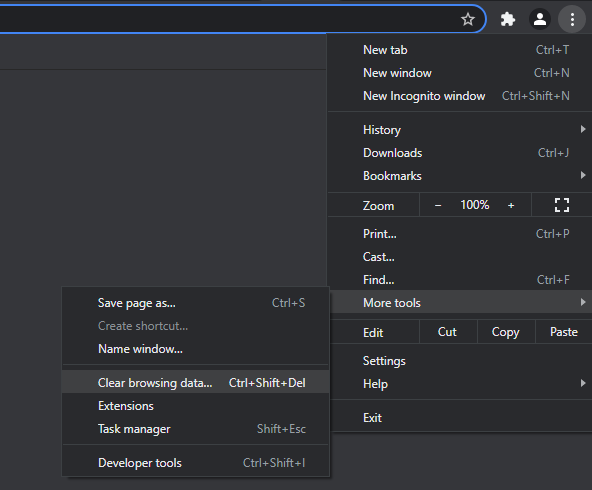Click the Copy button

(506, 332)
